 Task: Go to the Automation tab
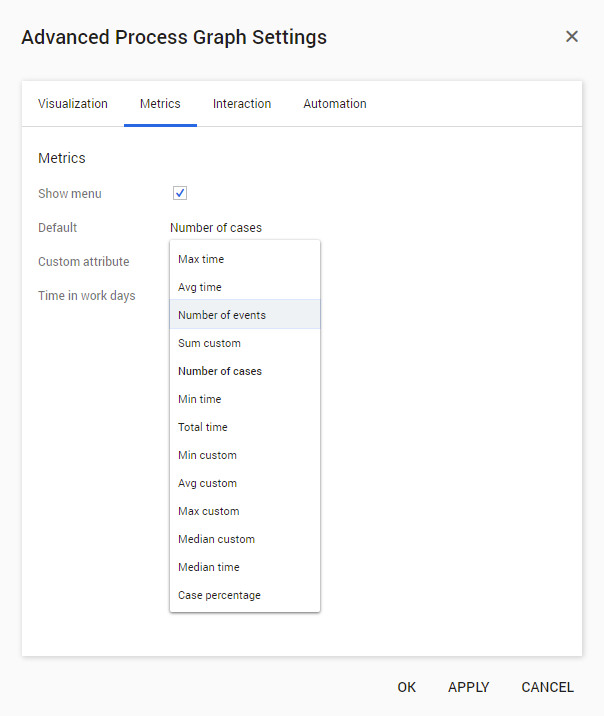(335, 104)
